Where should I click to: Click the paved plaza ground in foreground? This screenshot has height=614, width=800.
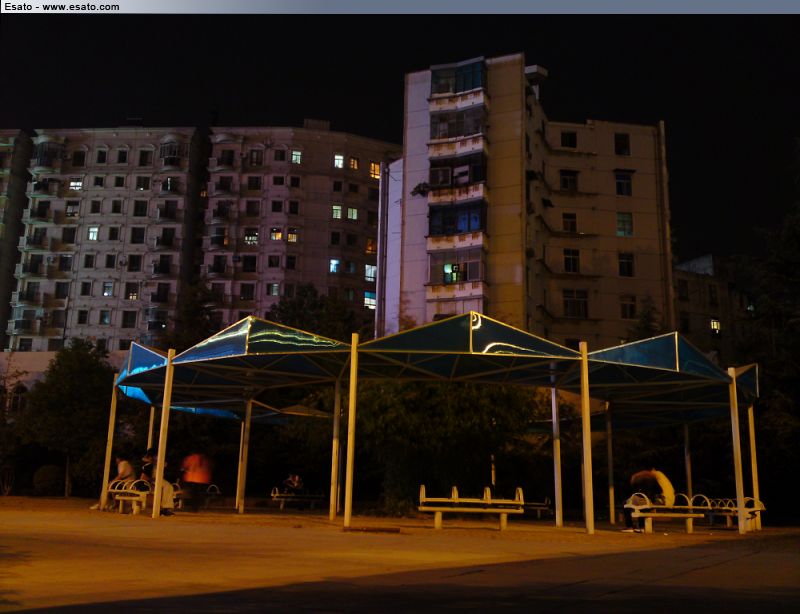[x=400, y=570]
